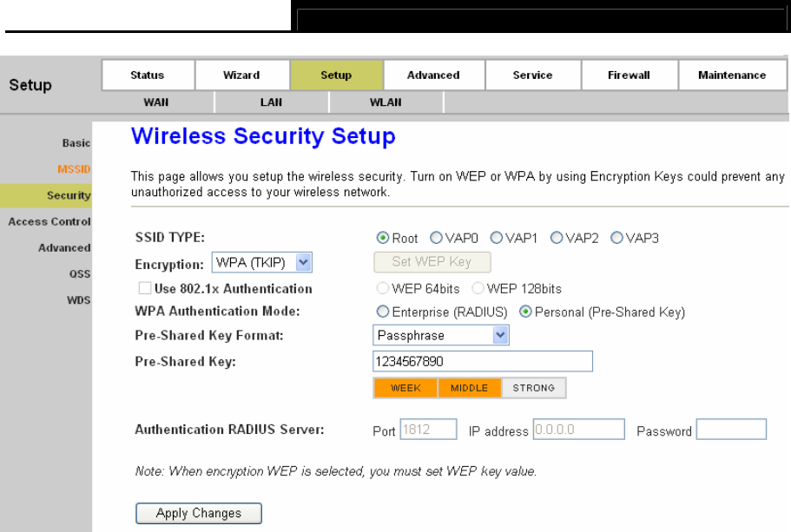Open the Status tab
The height and width of the screenshot is (532, 791).
148,76
